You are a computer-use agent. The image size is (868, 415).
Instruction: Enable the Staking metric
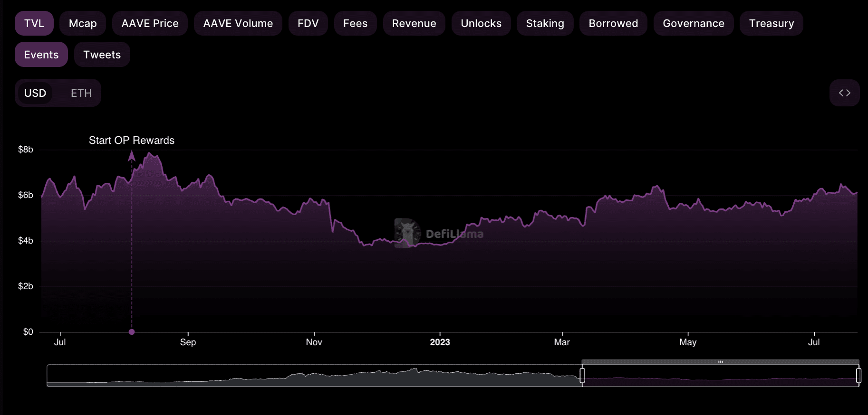click(545, 23)
